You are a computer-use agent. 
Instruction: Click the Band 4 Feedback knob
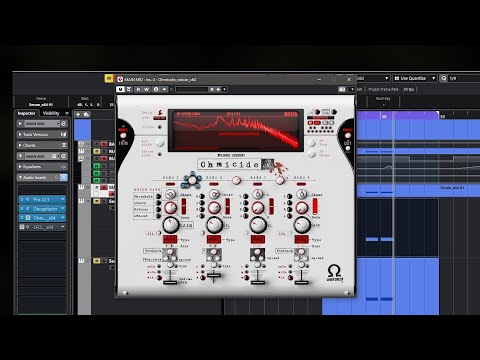click(x=301, y=252)
